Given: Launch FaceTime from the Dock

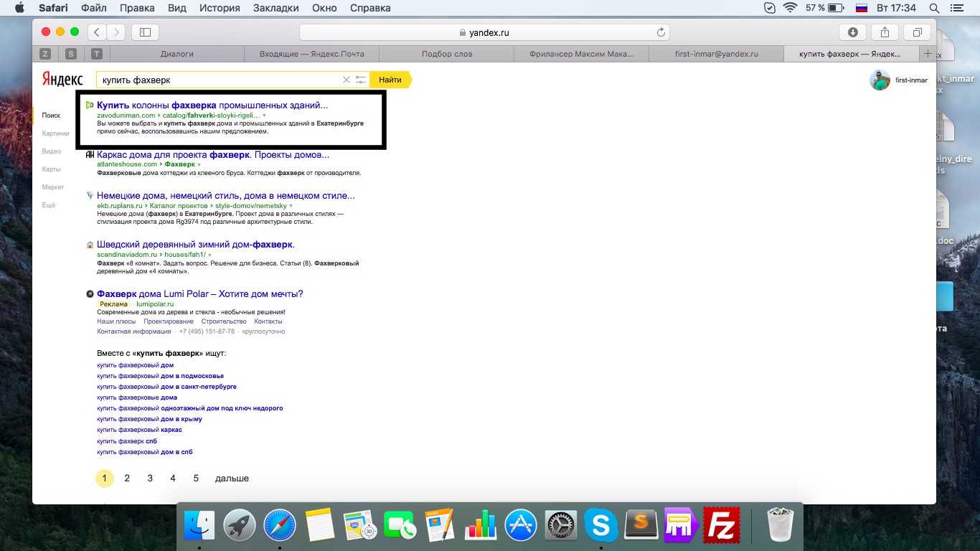Looking at the screenshot, I should tap(400, 525).
